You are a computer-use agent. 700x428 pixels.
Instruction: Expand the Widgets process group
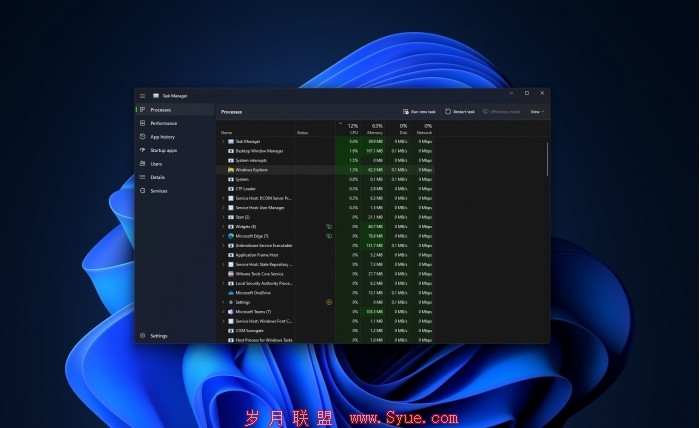click(x=224, y=227)
